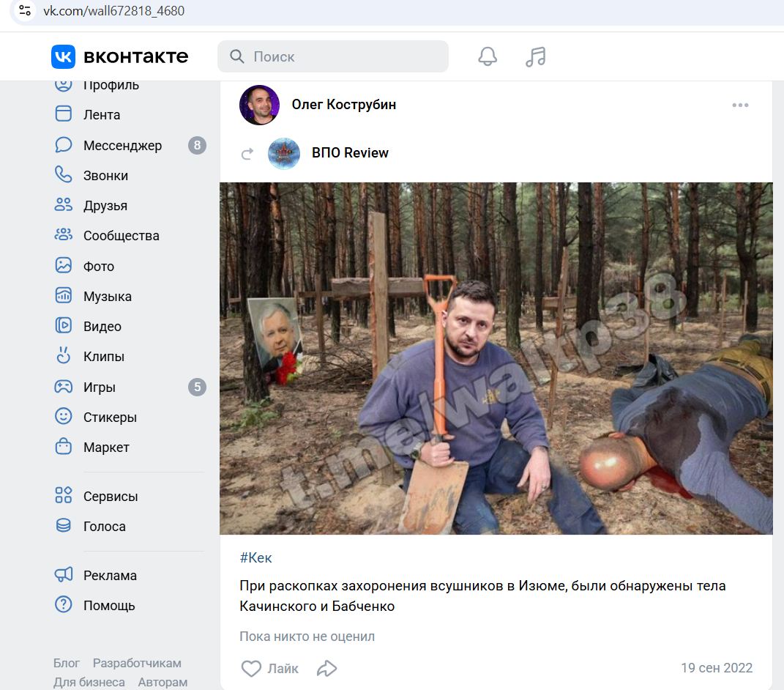Open Messenger from the sidebar
This screenshot has height=690, width=784.
pyautogui.click(x=122, y=145)
